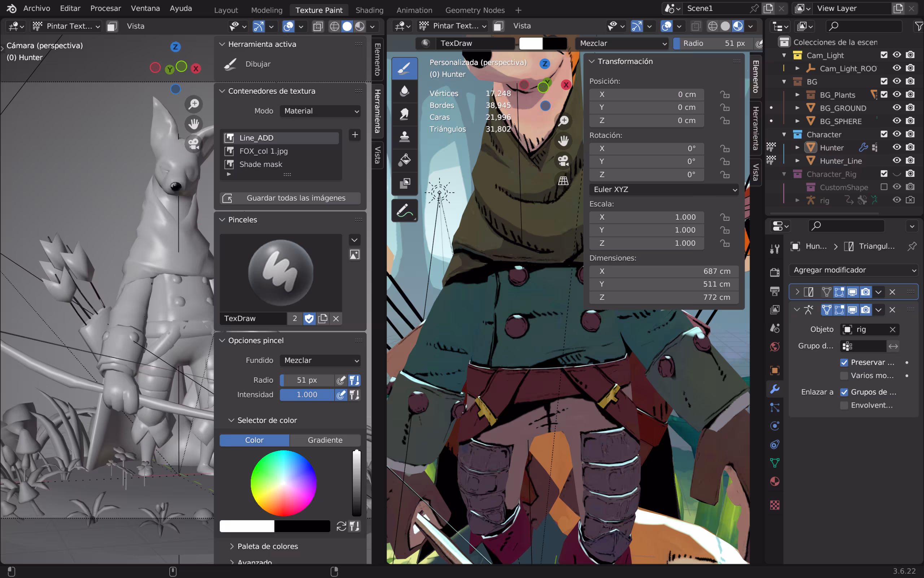This screenshot has height=578, width=924.
Task: Open the Agregar modificador dropdown
Action: [x=854, y=270]
